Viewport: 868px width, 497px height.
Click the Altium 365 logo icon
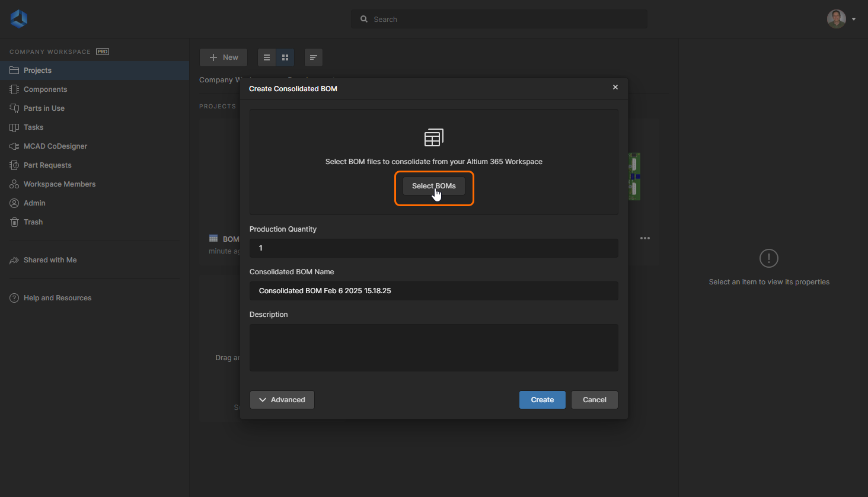point(19,19)
